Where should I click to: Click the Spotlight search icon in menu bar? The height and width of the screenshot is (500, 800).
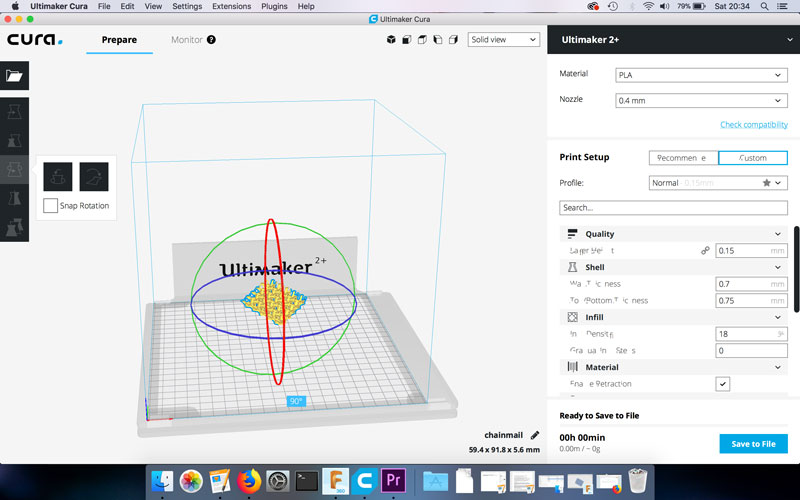(x=764, y=6)
